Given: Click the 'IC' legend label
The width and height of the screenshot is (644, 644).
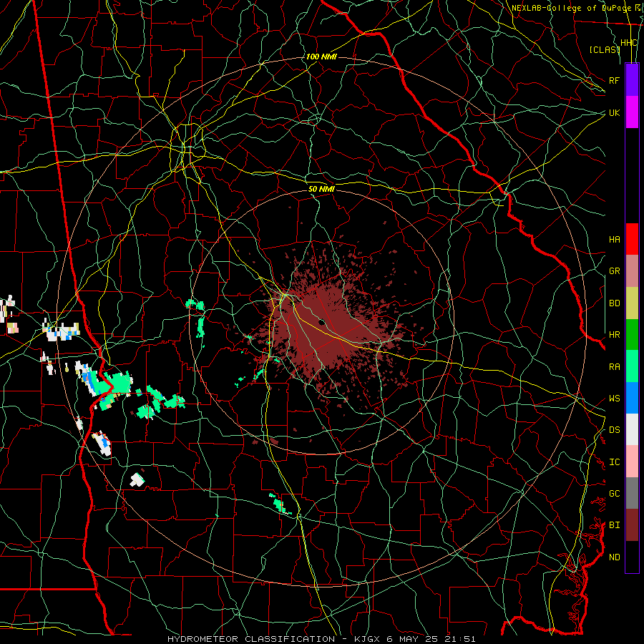Looking at the screenshot, I should [614, 462].
